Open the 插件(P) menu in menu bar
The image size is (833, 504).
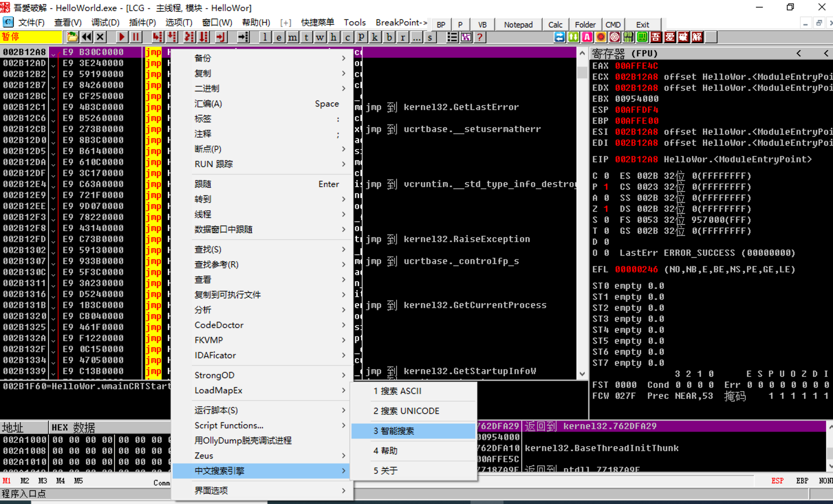[142, 23]
